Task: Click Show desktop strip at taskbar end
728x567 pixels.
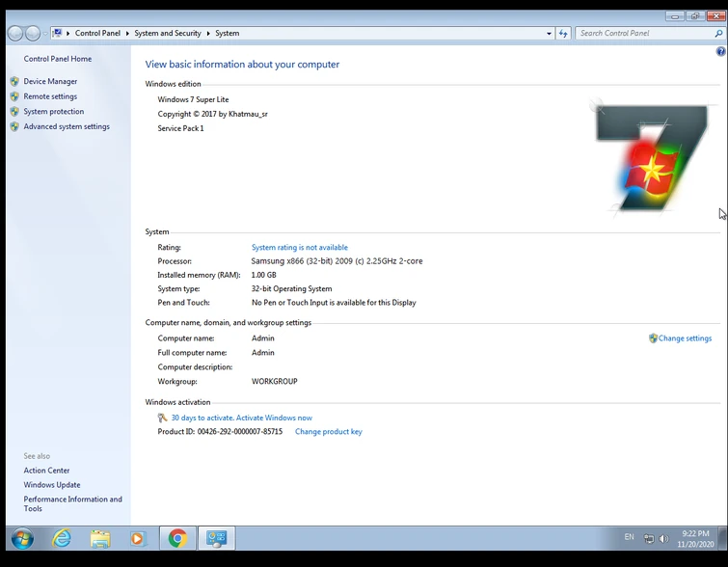Action: click(722, 538)
